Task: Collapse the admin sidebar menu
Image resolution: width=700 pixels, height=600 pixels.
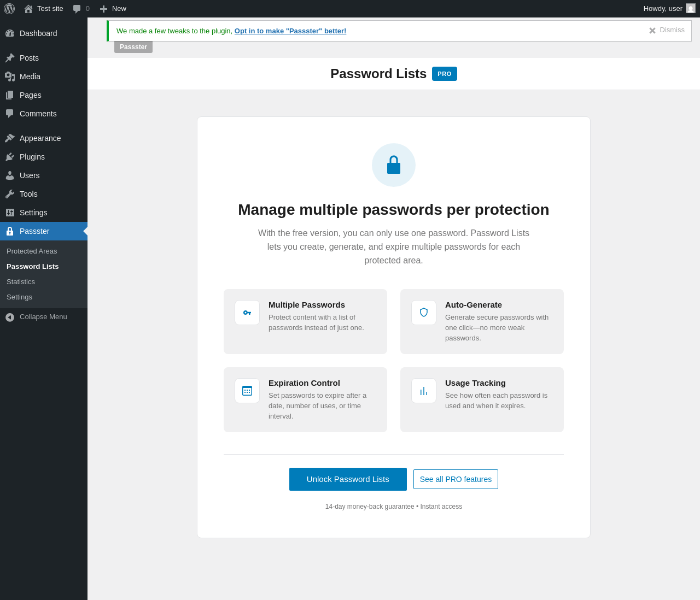Action: point(44,317)
